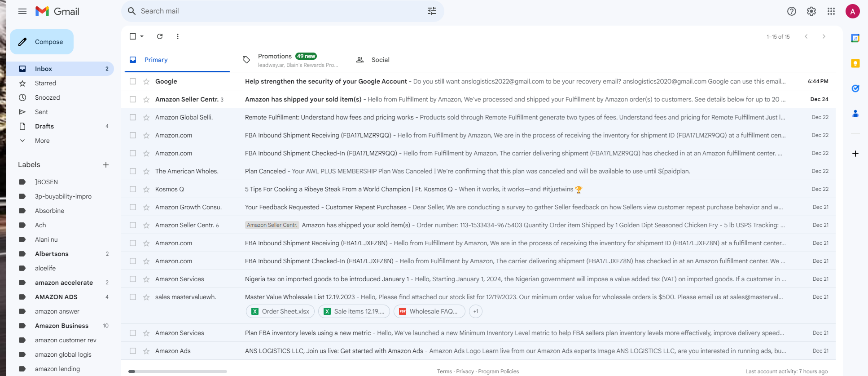Open the main menu hamburger icon
The height and width of the screenshot is (376, 868).
pyautogui.click(x=22, y=11)
